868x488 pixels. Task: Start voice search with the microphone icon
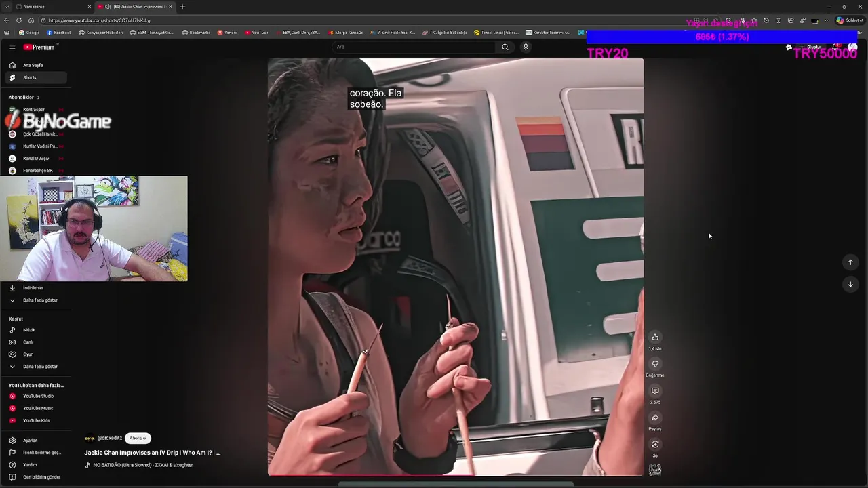[x=526, y=47]
